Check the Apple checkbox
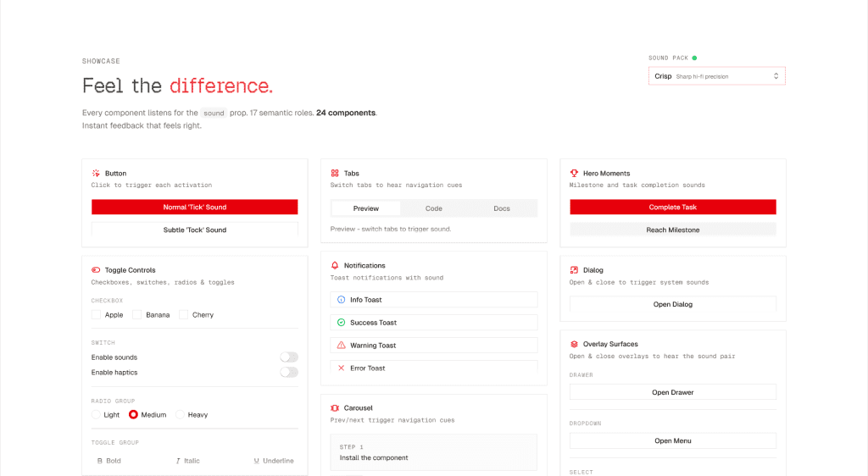868x476 pixels. (x=96, y=314)
